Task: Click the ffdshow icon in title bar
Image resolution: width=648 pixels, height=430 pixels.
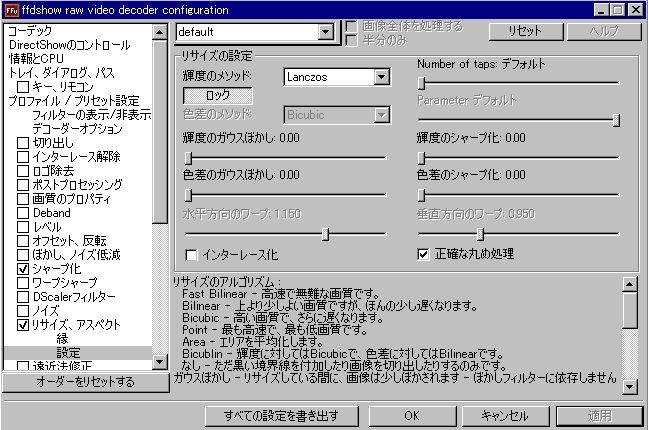Action: [12, 10]
